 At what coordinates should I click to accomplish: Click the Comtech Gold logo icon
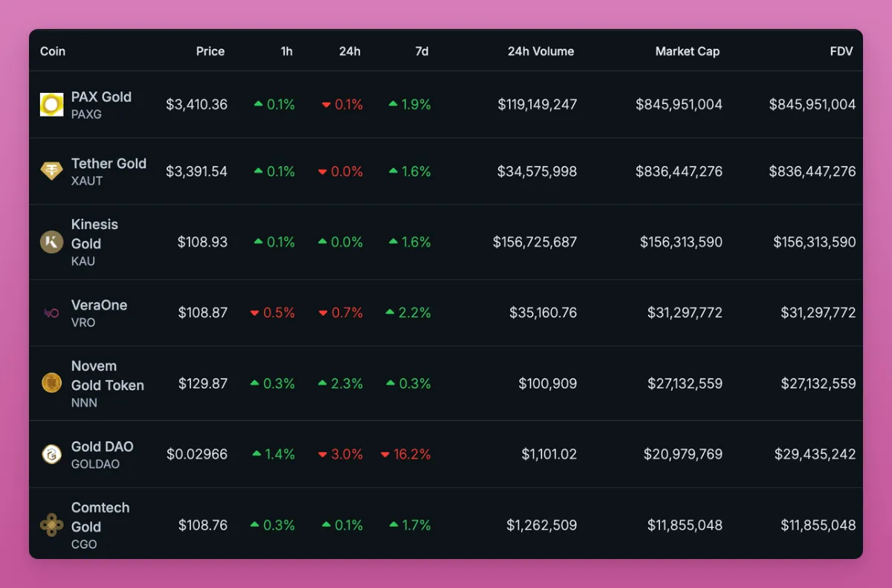click(51, 525)
